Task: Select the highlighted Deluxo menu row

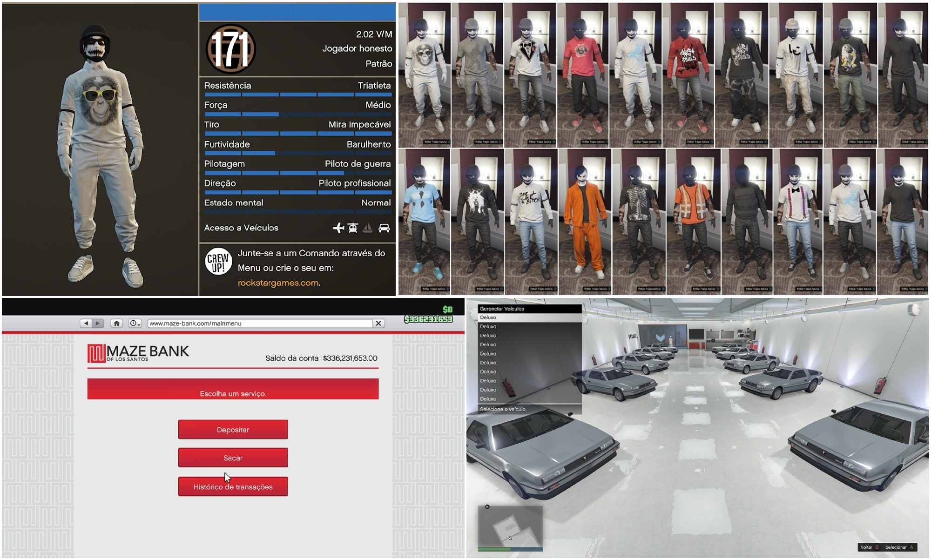Action: tap(530, 317)
